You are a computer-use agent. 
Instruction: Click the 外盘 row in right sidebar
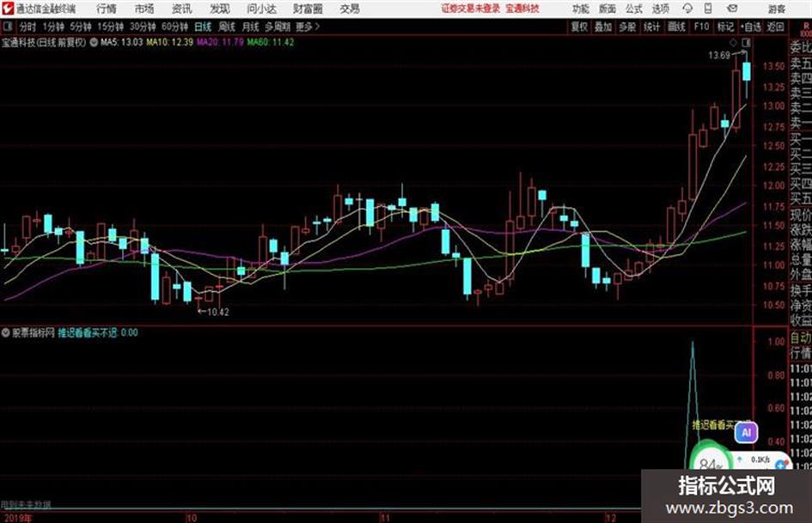(801, 275)
